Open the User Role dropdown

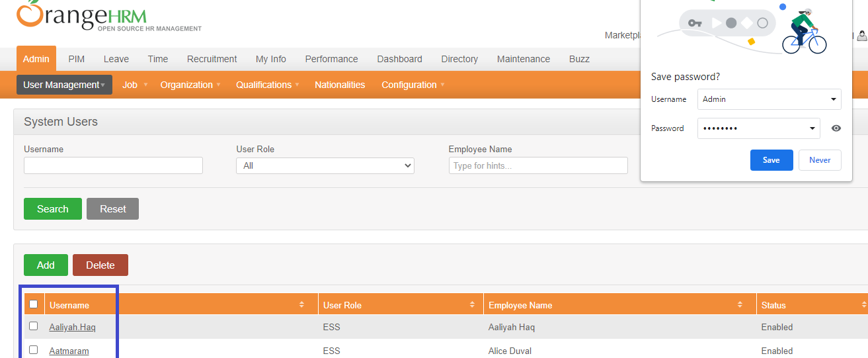click(325, 165)
